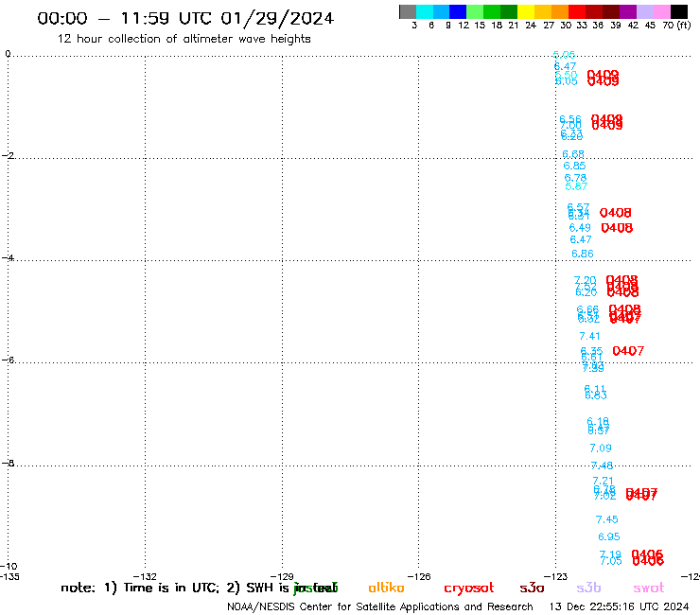
Task: Click the wave height value 6.68
Action: coord(573,154)
